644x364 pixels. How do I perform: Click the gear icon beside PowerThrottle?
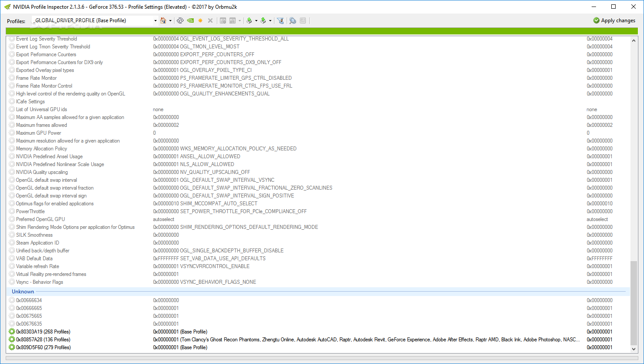click(x=12, y=211)
